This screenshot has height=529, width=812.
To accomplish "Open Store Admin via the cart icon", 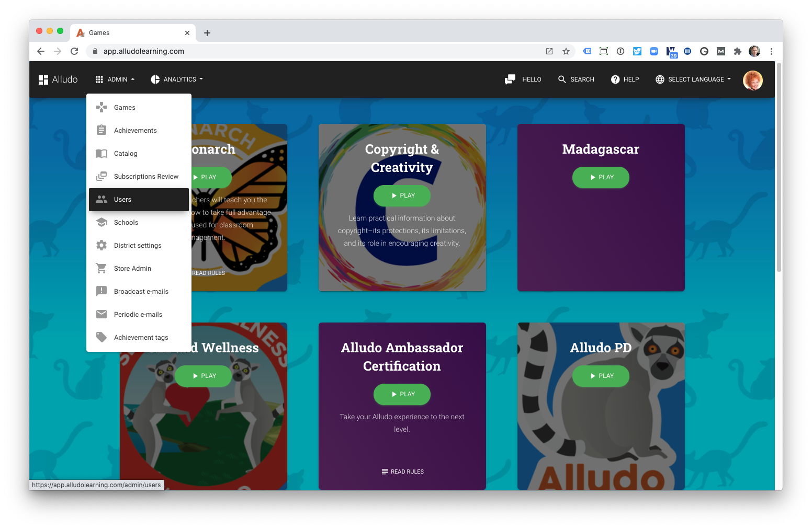I will (101, 268).
